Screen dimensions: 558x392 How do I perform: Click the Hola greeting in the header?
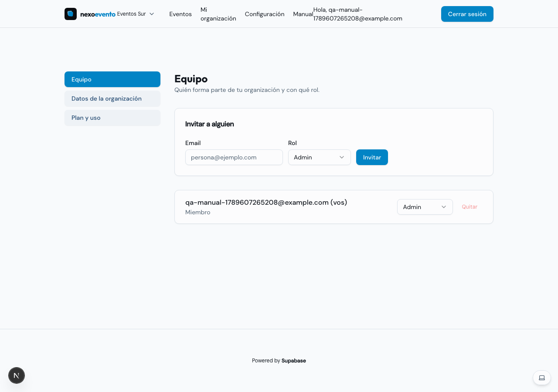pyautogui.click(x=358, y=14)
